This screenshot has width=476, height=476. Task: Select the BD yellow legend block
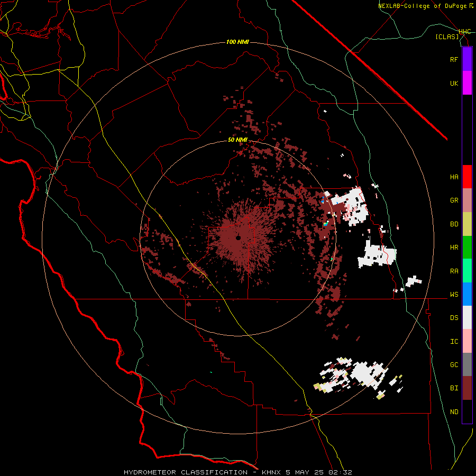[x=467, y=224]
